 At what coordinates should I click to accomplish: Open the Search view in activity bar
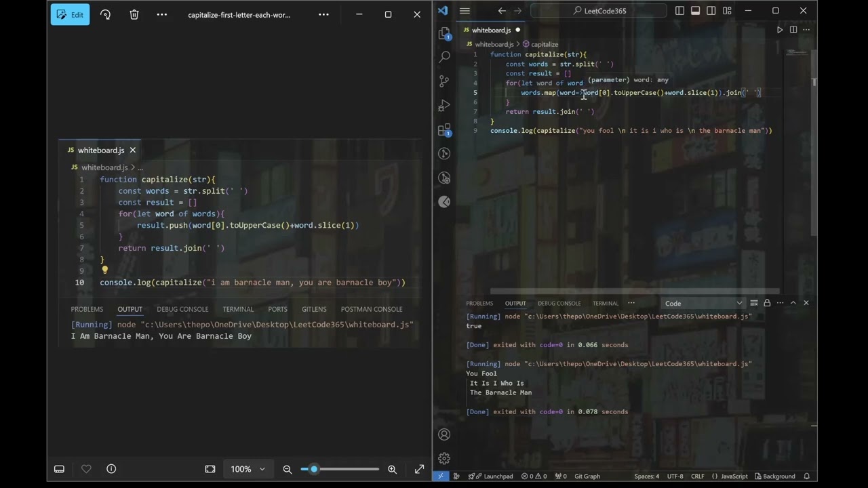coord(444,57)
